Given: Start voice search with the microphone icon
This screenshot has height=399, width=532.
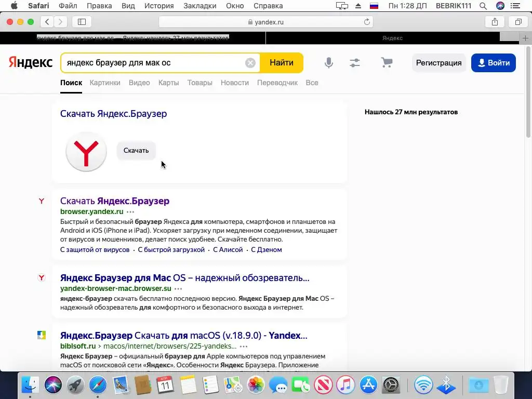Looking at the screenshot, I should [x=328, y=63].
